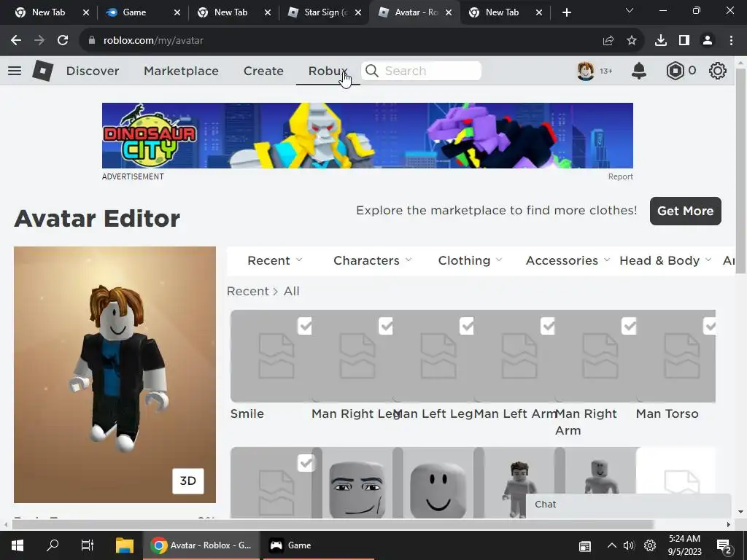Expand the Accessories dropdown
The height and width of the screenshot is (560, 747).
click(568, 260)
